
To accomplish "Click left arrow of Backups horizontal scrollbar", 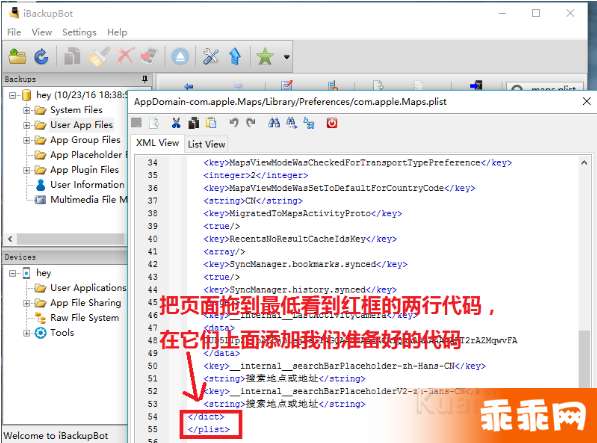I will click(x=10, y=239).
